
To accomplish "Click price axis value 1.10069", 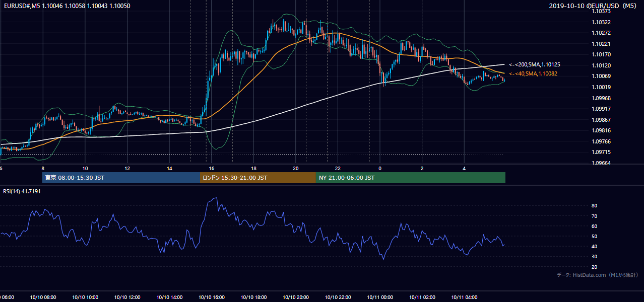I will click(602, 76).
